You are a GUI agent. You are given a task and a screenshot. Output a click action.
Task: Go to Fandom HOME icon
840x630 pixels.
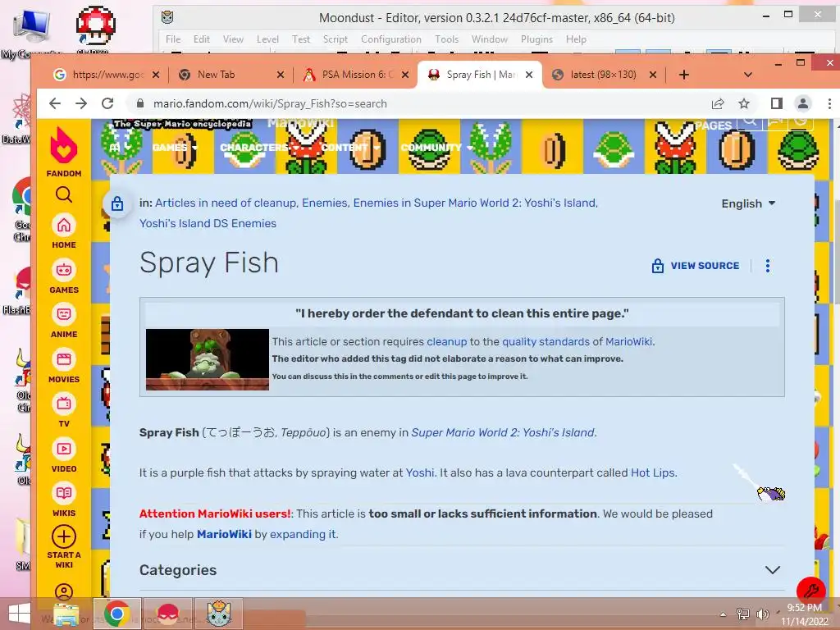point(64,225)
